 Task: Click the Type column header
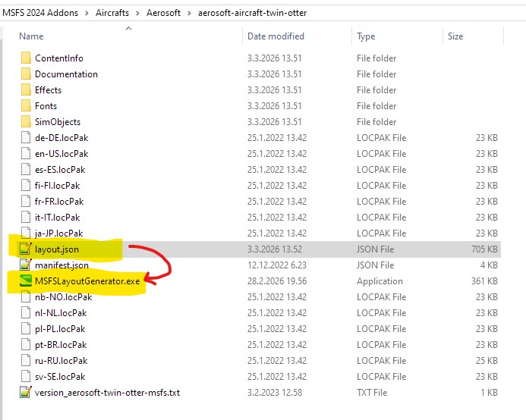366,36
